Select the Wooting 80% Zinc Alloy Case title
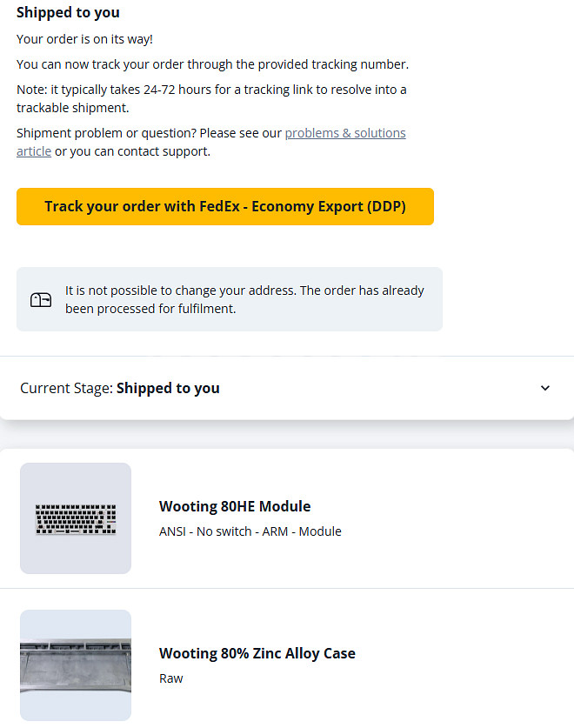The image size is (574, 728). 257,653
